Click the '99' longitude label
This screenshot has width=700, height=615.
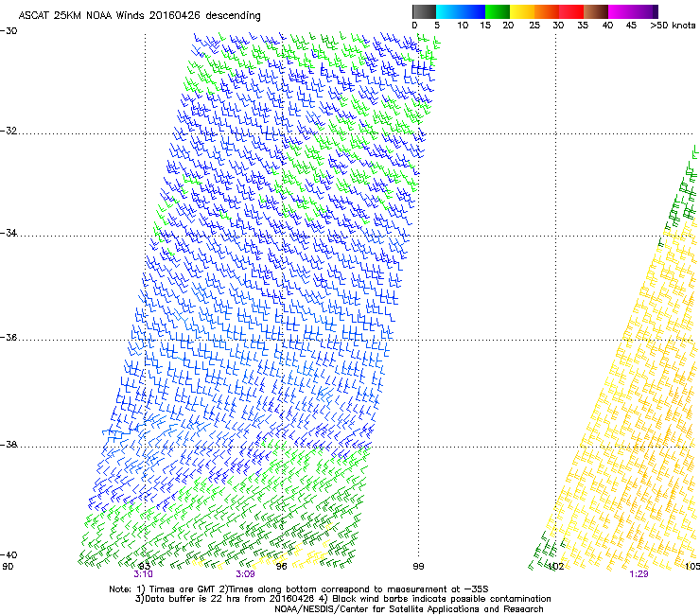tap(418, 567)
